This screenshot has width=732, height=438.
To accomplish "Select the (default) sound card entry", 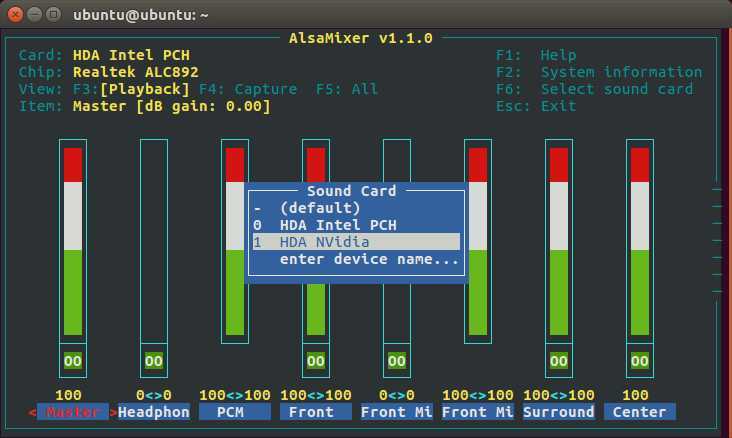I will [x=356, y=208].
